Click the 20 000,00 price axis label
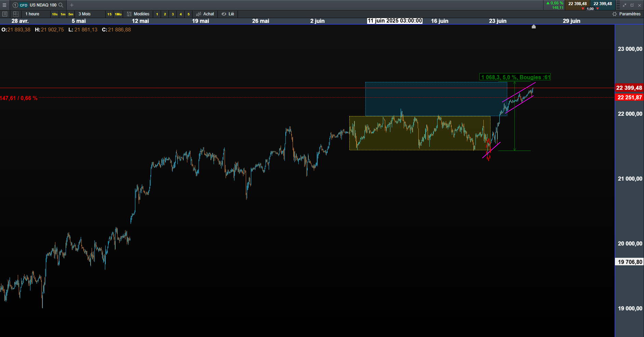Screen dimensions: 644x337 pyautogui.click(x=630, y=243)
